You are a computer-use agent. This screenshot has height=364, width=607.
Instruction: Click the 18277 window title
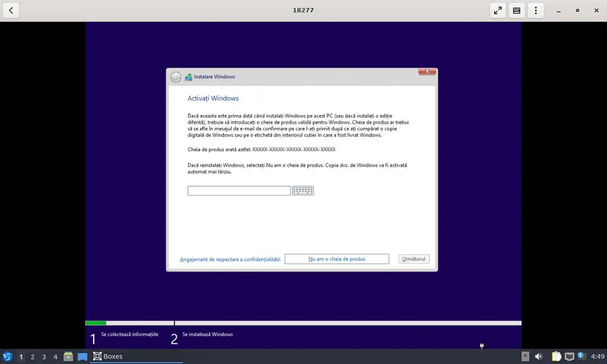[x=303, y=10]
